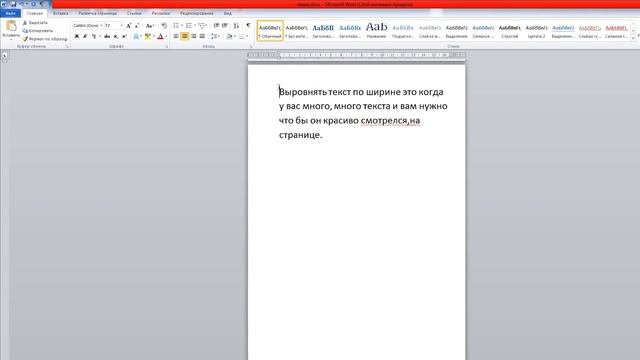The width and height of the screenshot is (640, 360).
Task: Justify text (align by width)
Action: [202, 36]
